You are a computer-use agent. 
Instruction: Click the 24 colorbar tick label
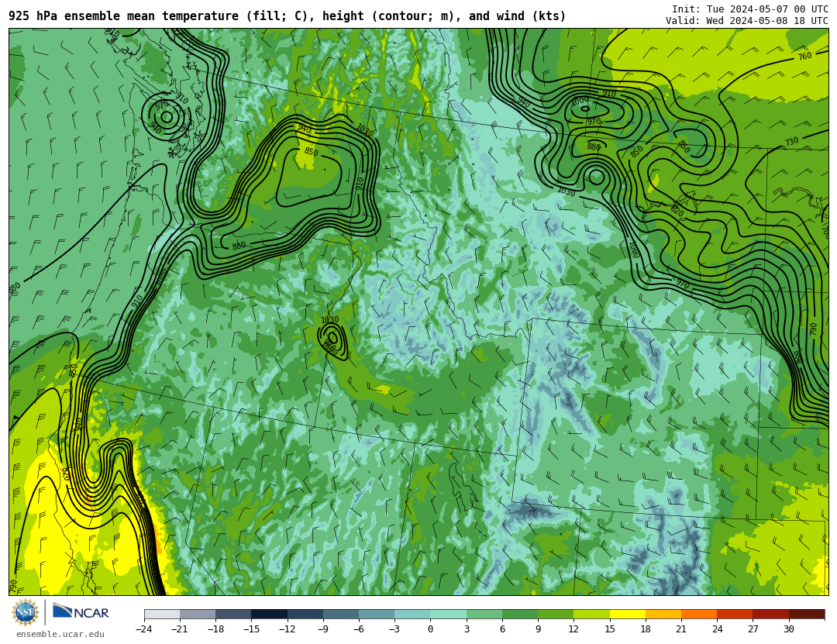pos(717,629)
